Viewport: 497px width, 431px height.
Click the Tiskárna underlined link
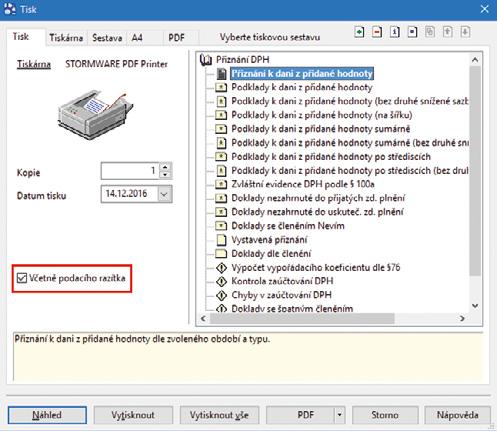coord(34,64)
